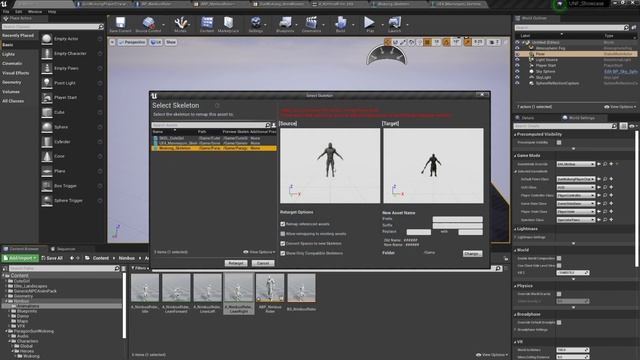Image resolution: width=640 pixels, height=360 pixels.
Task: Toggle visibility of Atmospheric Fog in outliner
Action: tap(517, 48)
